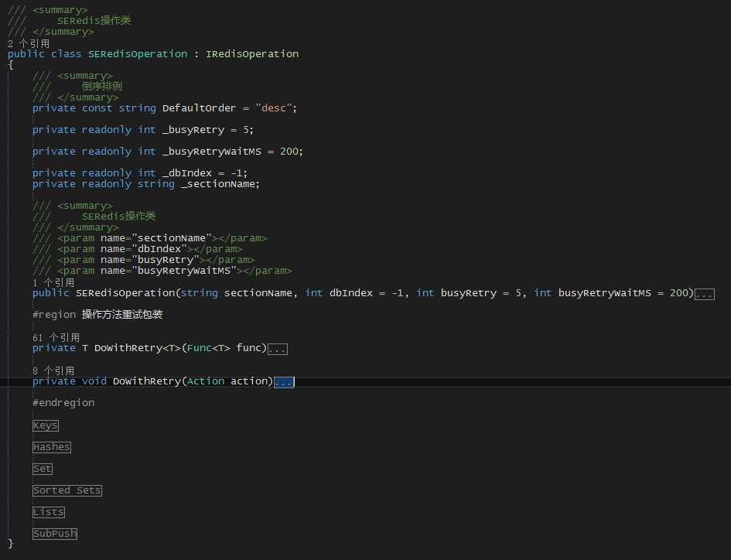Expand the collapsed Set region
This screenshot has width=731, height=560.
(43, 469)
